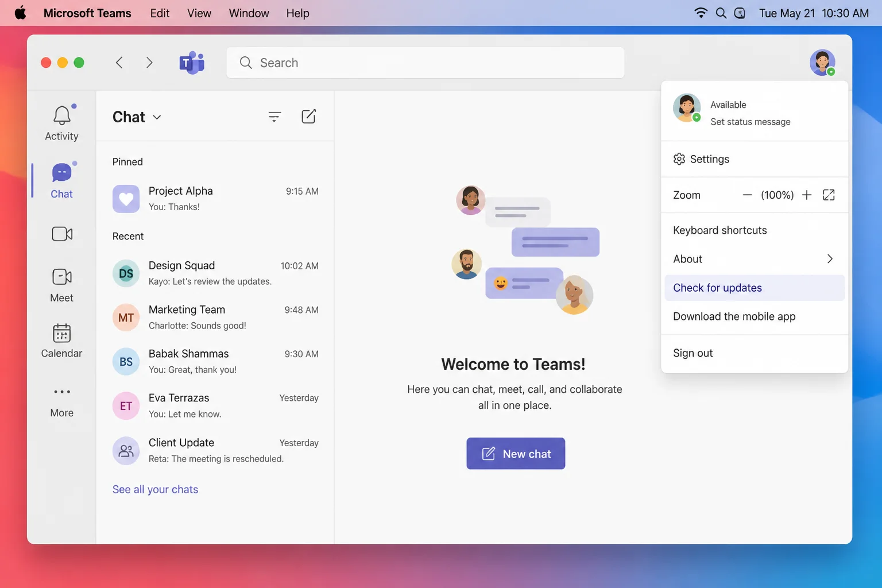Start new chat via compose icon

point(309,117)
